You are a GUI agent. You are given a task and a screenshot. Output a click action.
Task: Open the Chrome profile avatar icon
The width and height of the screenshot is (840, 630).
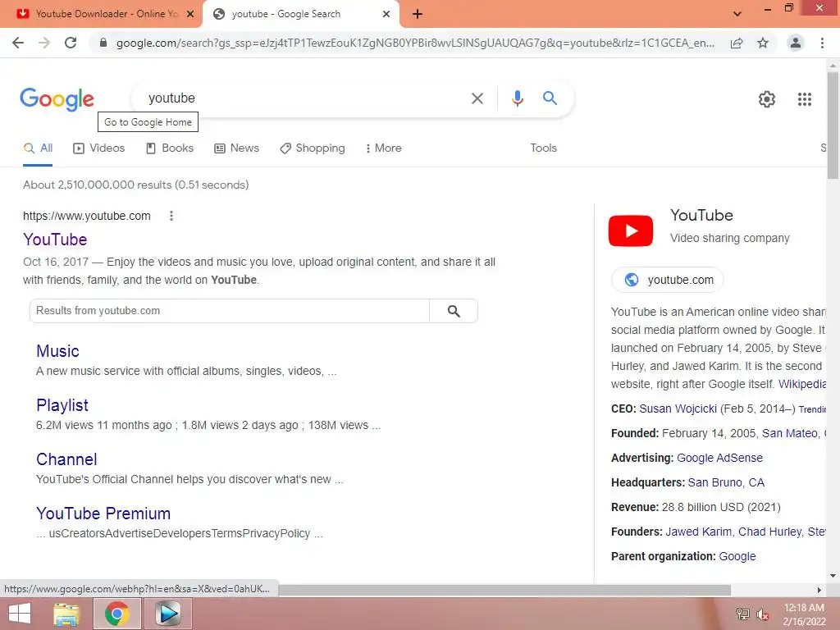tap(796, 43)
